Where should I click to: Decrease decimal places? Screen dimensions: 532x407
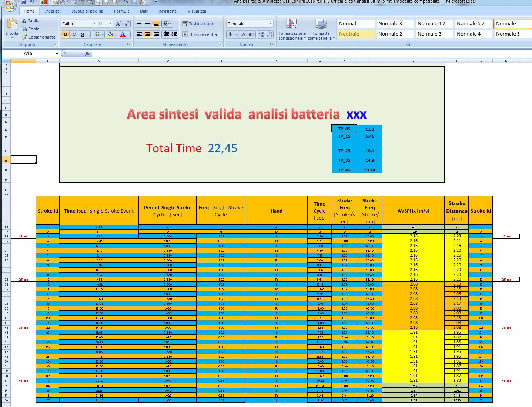(x=270, y=34)
